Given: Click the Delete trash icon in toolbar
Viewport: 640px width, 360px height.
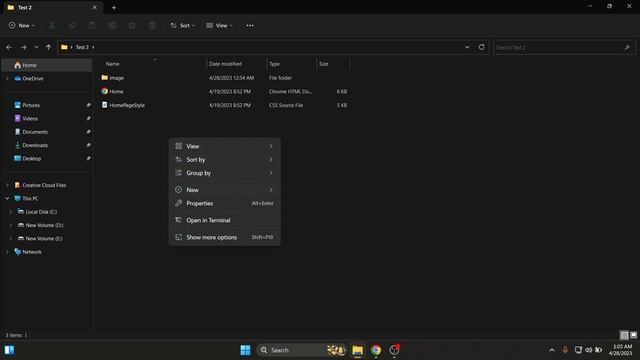Looking at the screenshot, I should coord(152,25).
